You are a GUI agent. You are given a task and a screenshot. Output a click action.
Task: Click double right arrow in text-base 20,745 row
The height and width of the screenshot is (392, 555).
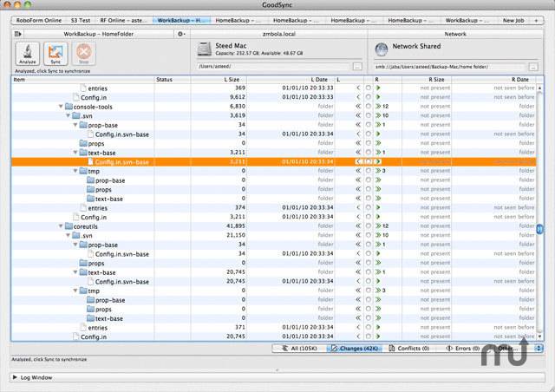[x=378, y=272]
